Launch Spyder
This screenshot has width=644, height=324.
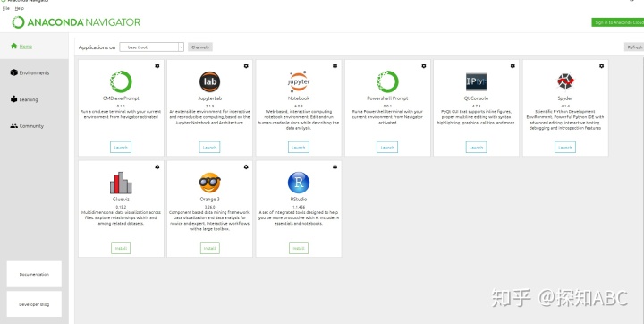[x=565, y=147]
